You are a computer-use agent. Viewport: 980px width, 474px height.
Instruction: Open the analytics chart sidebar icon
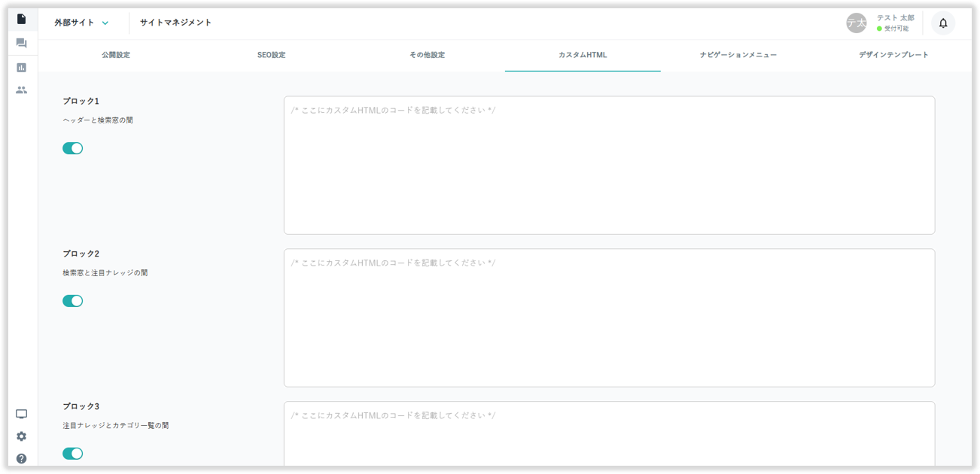[21, 68]
